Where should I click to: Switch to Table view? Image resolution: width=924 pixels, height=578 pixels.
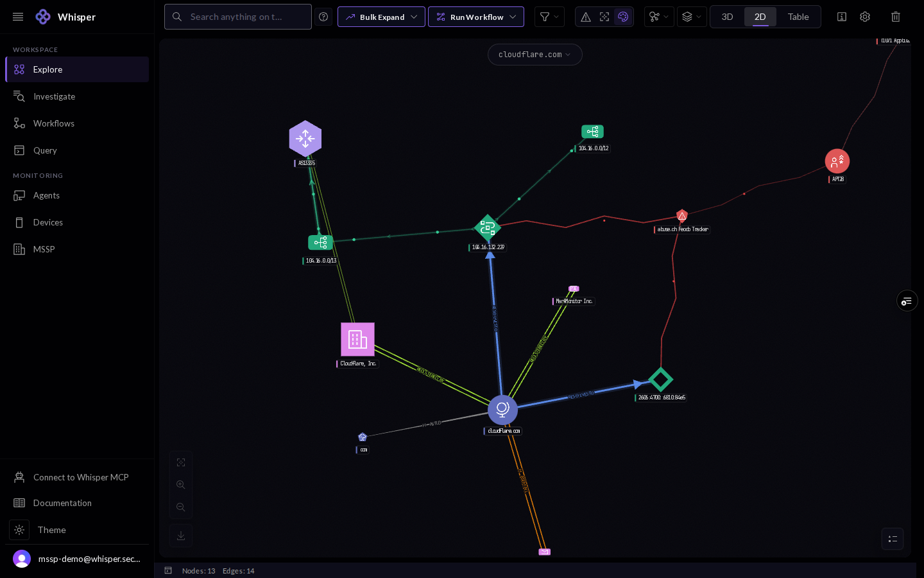pyautogui.click(x=798, y=17)
